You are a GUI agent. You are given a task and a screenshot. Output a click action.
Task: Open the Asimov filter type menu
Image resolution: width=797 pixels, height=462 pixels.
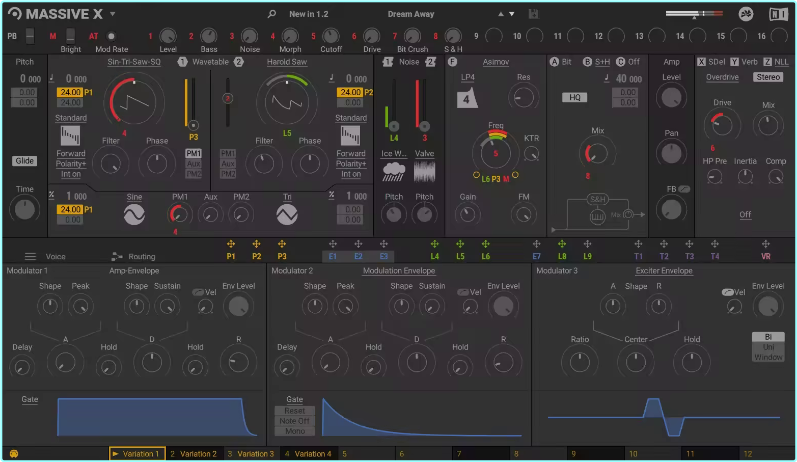click(x=496, y=62)
